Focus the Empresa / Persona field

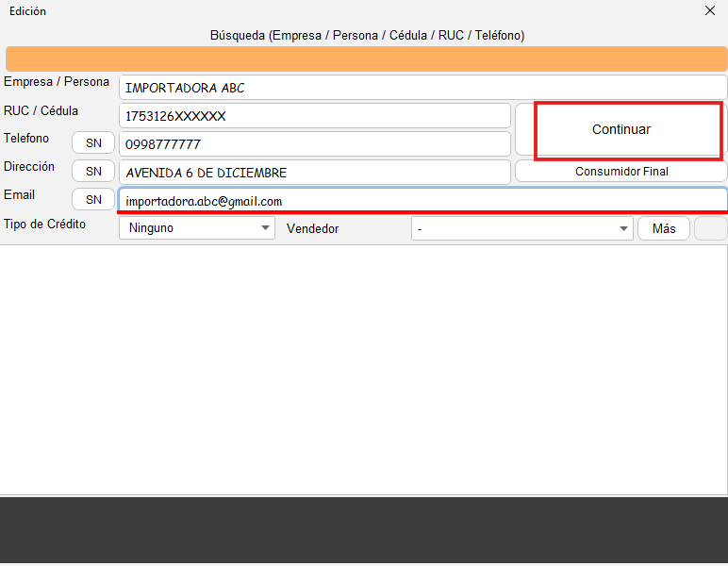[x=422, y=88]
